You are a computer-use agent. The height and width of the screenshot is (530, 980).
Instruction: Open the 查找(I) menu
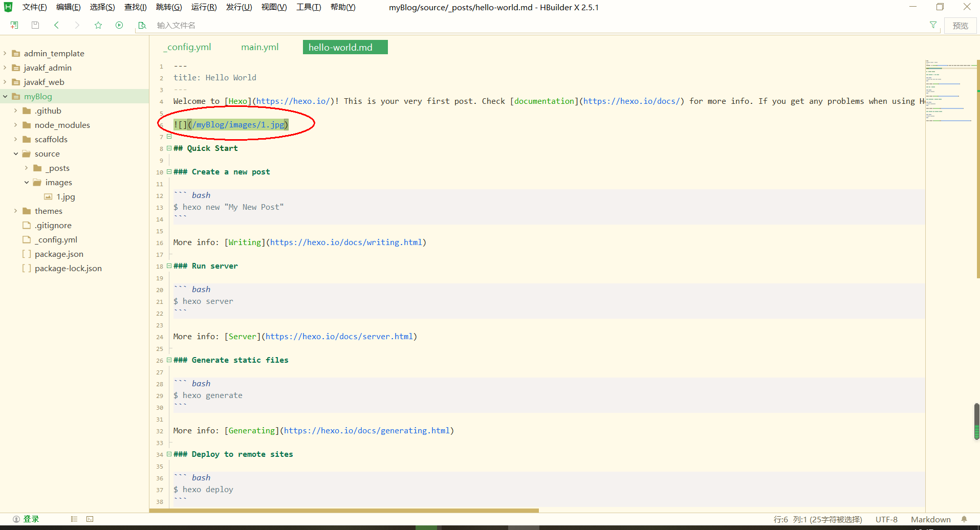136,7
